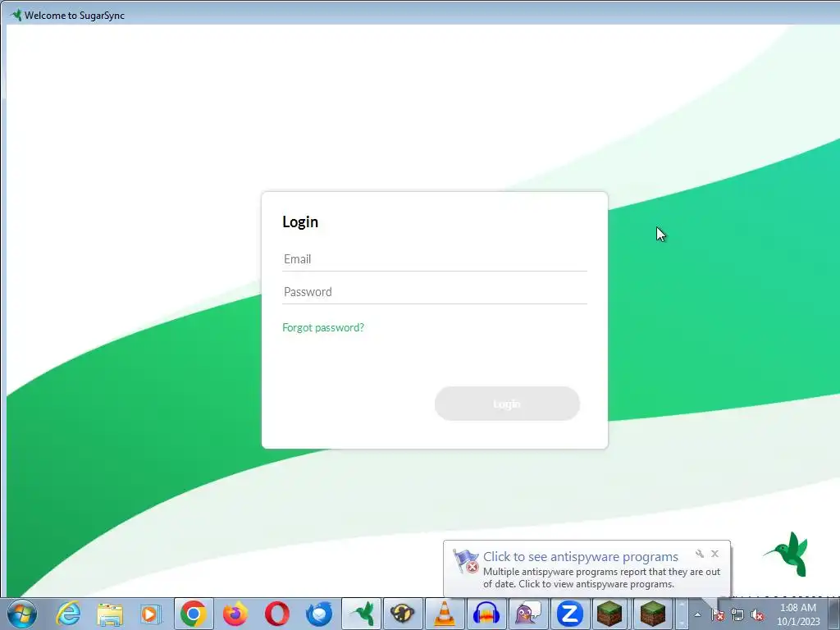
Task: Focus the Password input field
Action: tap(435, 292)
